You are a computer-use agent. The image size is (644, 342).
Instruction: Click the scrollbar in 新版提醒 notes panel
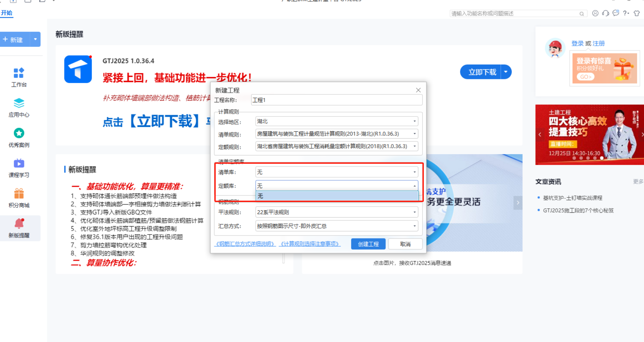tap(283, 259)
